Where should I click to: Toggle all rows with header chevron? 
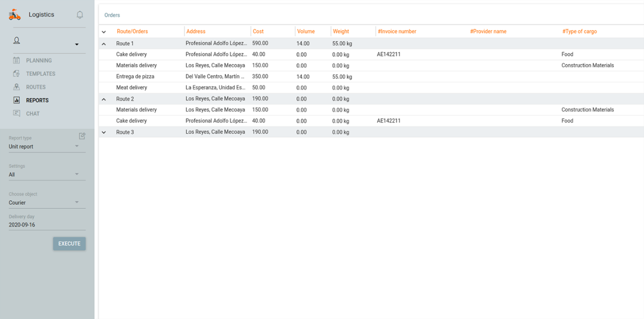tap(104, 32)
